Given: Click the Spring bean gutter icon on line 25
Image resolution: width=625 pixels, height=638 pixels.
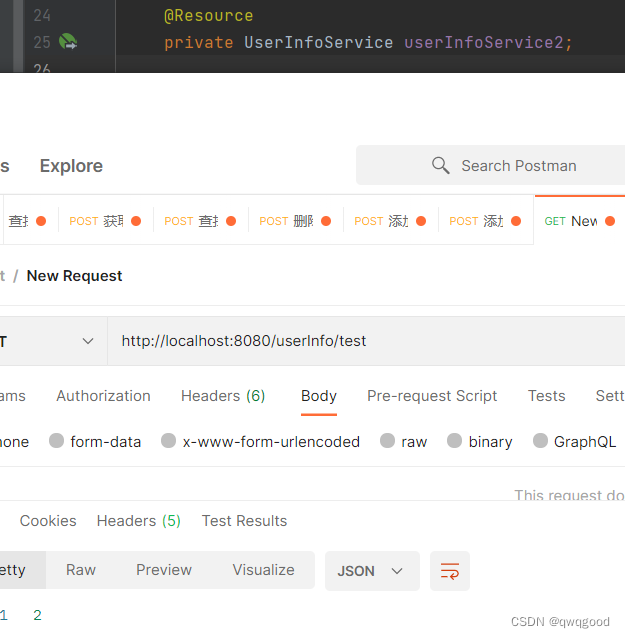Looking at the screenshot, I should [x=68, y=42].
